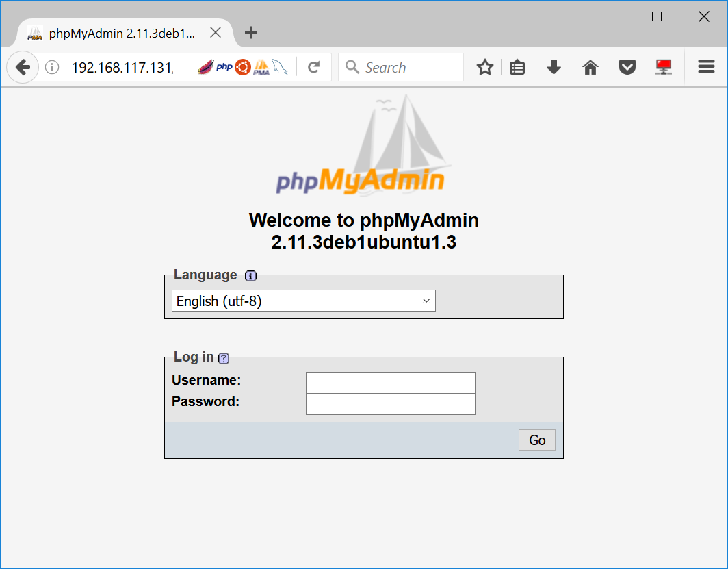Click the red monitor toolbar icon
Screen dimensions: 728x569
tap(664, 67)
